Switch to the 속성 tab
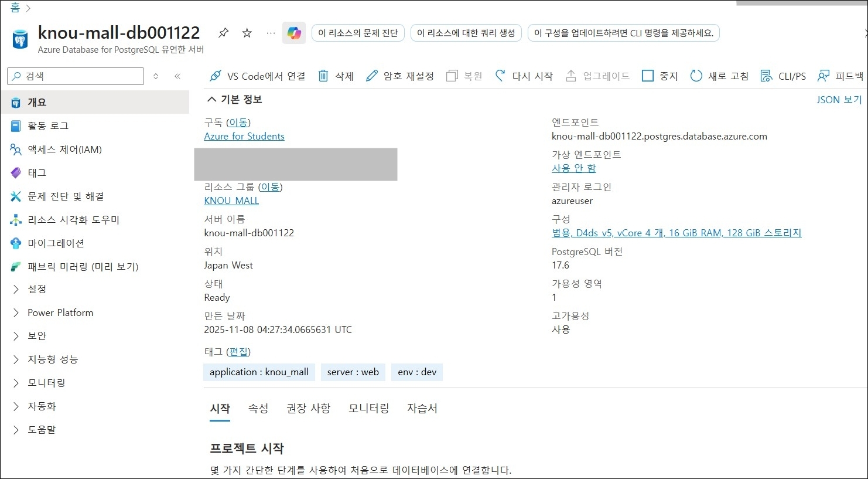The height and width of the screenshot is (479, 868). tap(258, 409)
